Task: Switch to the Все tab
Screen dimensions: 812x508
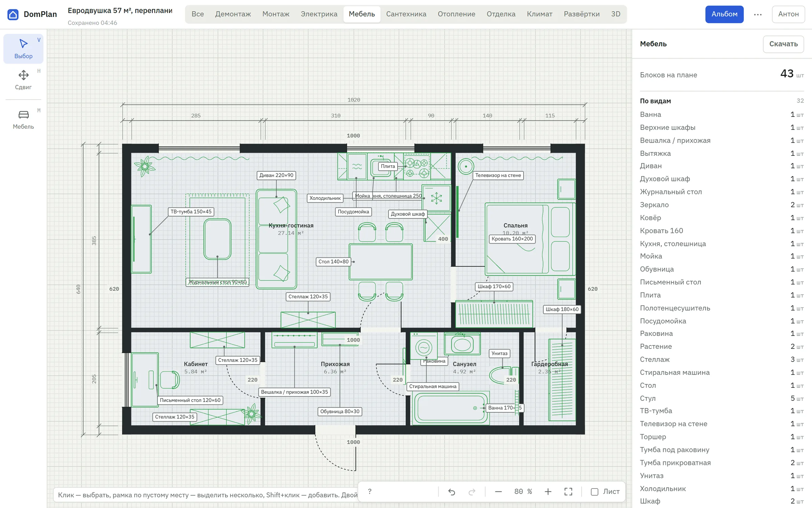Action: (198, 14)
